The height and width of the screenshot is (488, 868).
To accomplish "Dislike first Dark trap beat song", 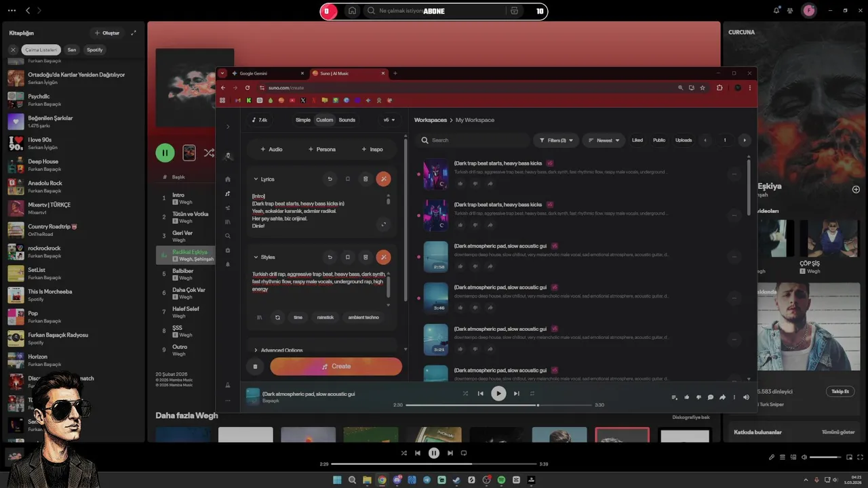I will [475, 183].
